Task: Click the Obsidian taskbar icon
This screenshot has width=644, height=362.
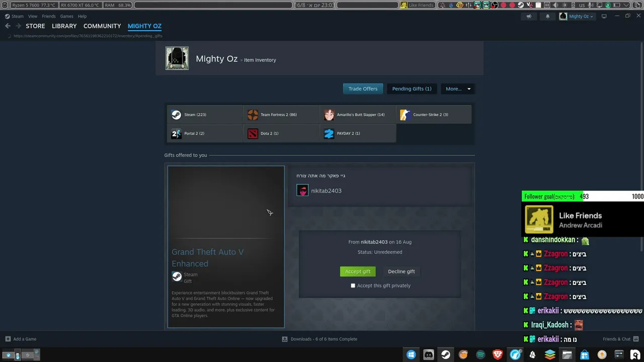Action: 532,354
